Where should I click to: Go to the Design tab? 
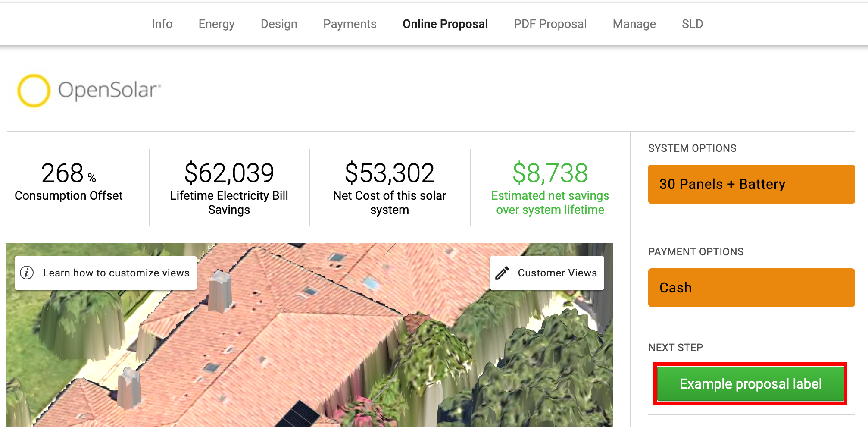279,24
